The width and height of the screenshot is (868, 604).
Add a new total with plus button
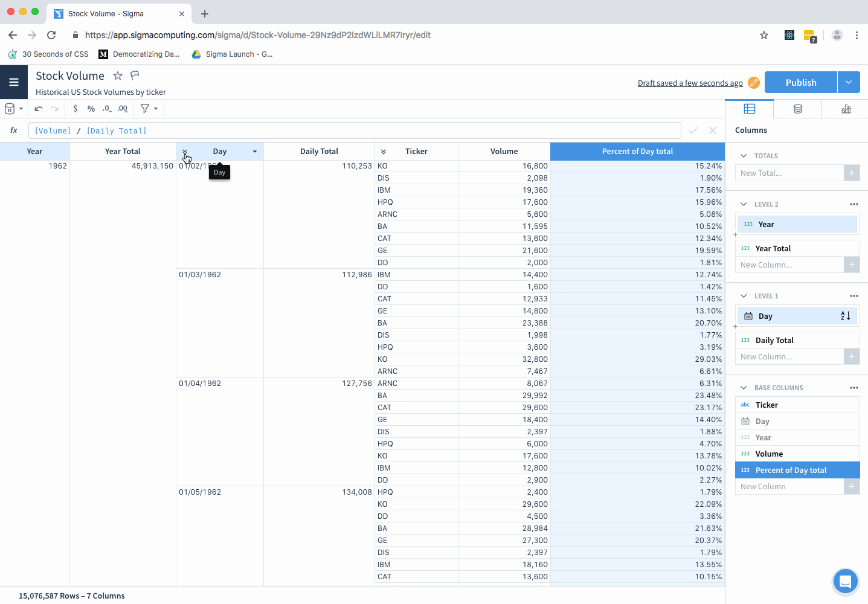(x=852, y=173)
